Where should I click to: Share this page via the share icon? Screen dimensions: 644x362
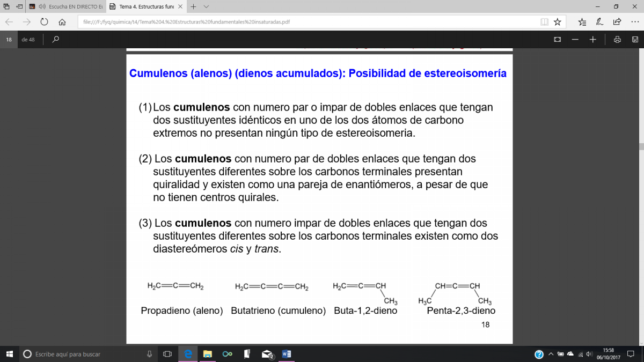tap(617, 22)
